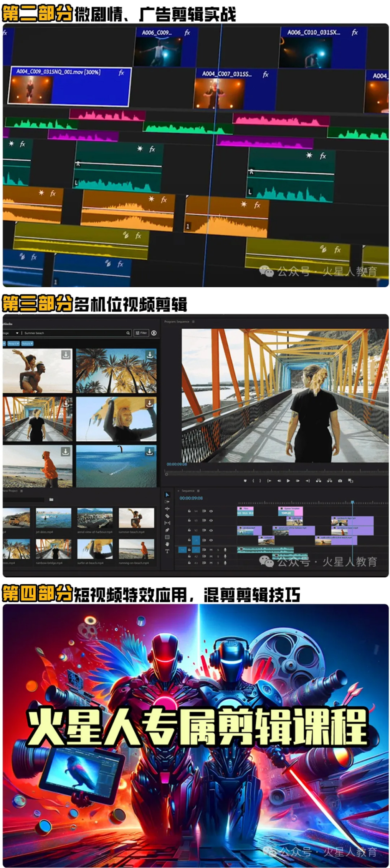Toggle V1 track visibility eye
Screen dimensions: 390x868
coord(211,540)
